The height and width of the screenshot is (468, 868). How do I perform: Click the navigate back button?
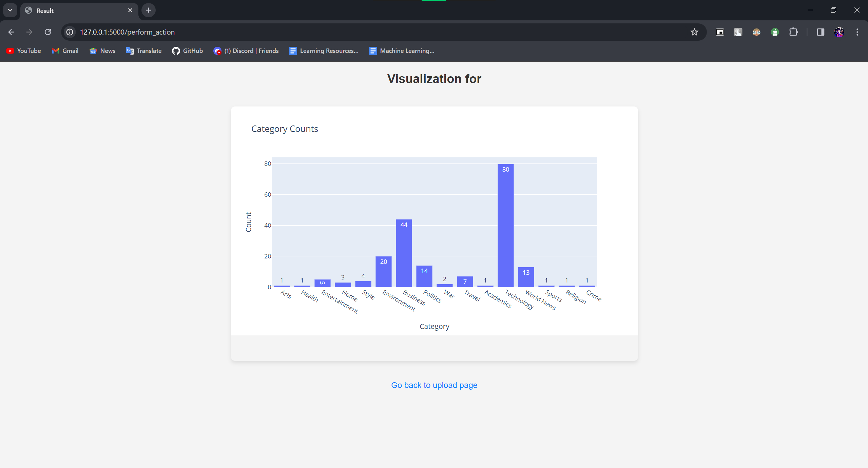pyautogui.click(x=11, y=32)
